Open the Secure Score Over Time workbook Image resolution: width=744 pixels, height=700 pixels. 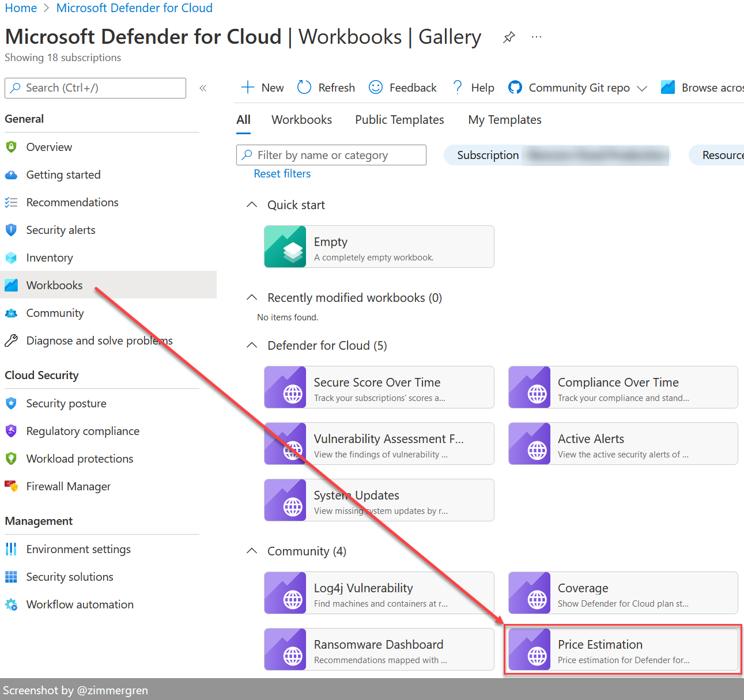379,387
